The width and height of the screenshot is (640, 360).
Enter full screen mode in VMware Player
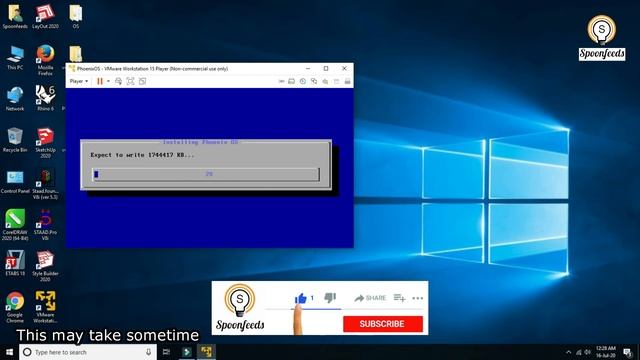[130, 81]
